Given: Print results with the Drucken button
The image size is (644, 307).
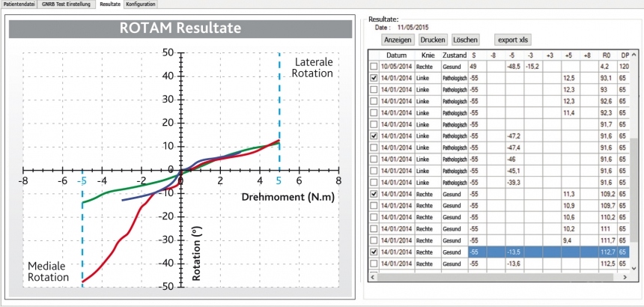Looking at the screenshot, I should (x=433, y=40).
